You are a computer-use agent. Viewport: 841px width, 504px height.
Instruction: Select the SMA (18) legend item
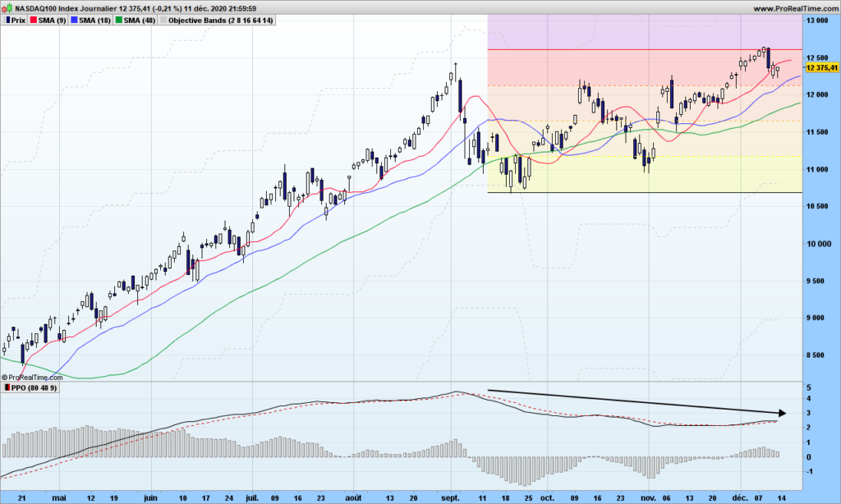point(90,21)
